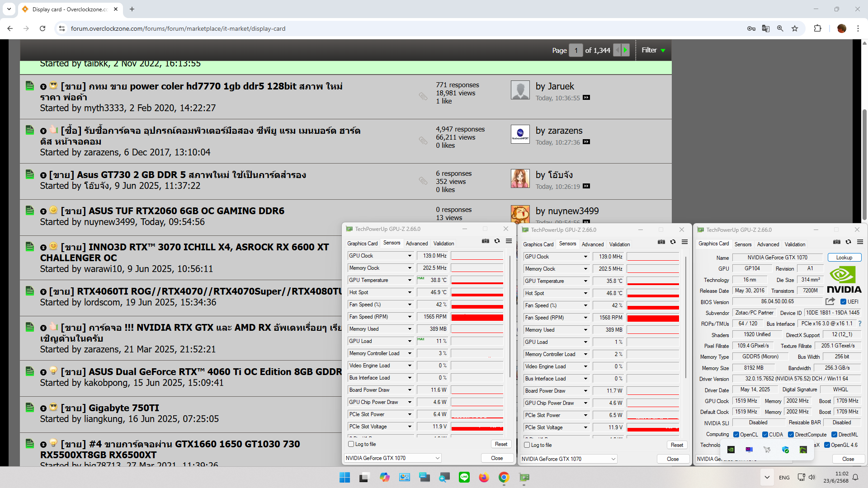Screen dimensions: 868x488
Task: Click the page number input field
Action: point(576,50)
